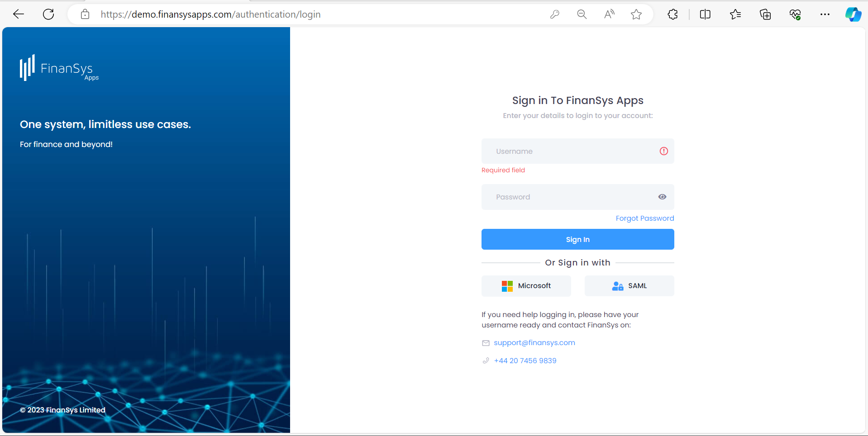Click the 'Sign in To FinanSys Apps' heading

(x=578, y=100)
